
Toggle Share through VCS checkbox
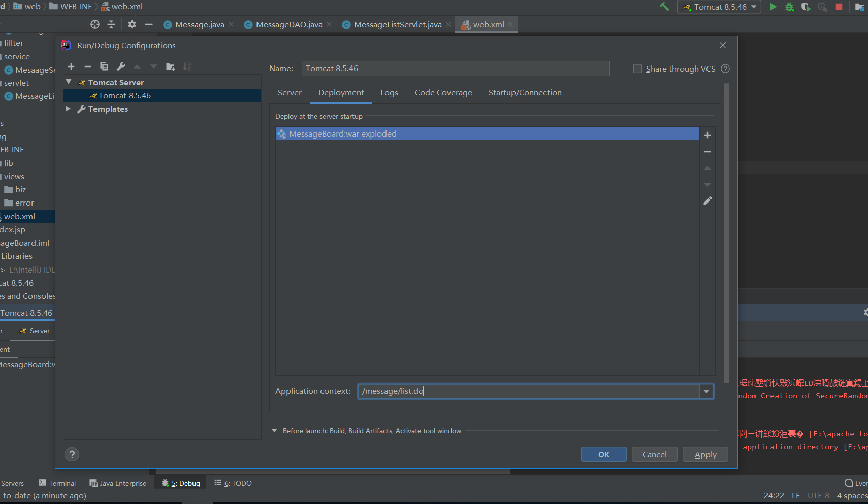click(x=637, y=69)
